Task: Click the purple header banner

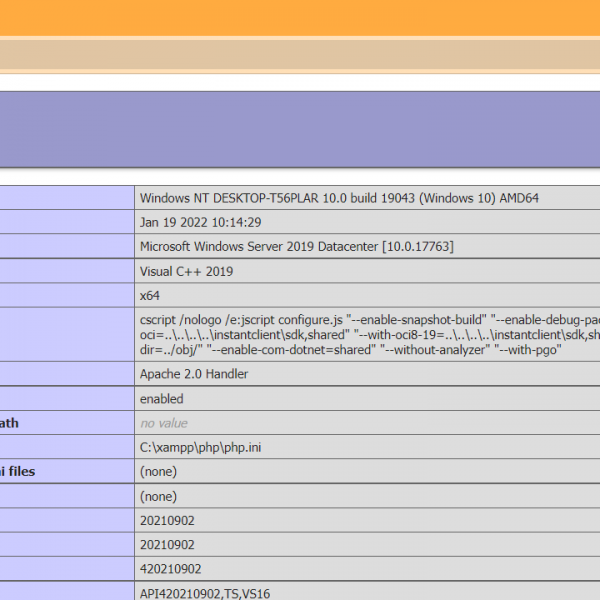Action: tap(300, 128)
